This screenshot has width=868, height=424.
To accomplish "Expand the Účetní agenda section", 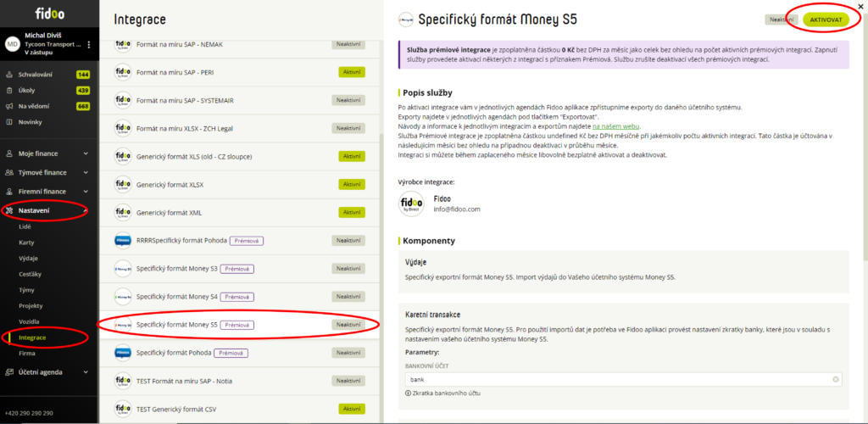I will click(86, 372).
